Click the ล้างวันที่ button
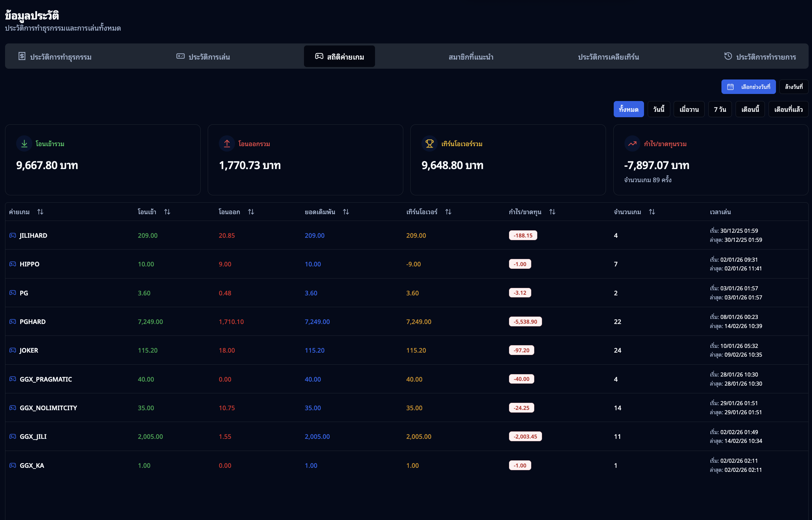 coord(793,87)
